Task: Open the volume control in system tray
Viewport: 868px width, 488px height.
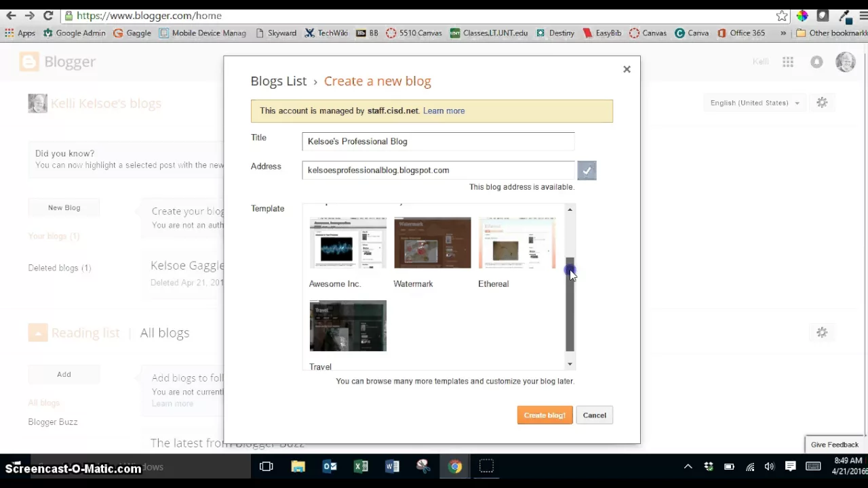Action: click(770, 466)
